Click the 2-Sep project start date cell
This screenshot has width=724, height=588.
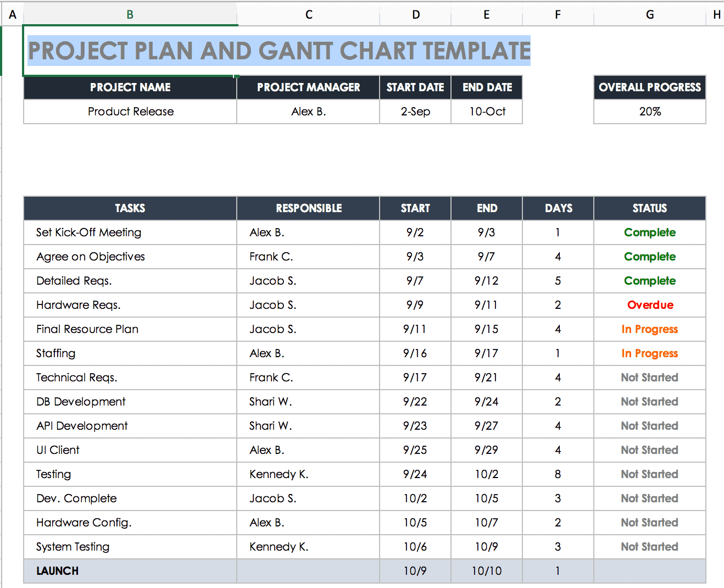(x=415, y=112)
